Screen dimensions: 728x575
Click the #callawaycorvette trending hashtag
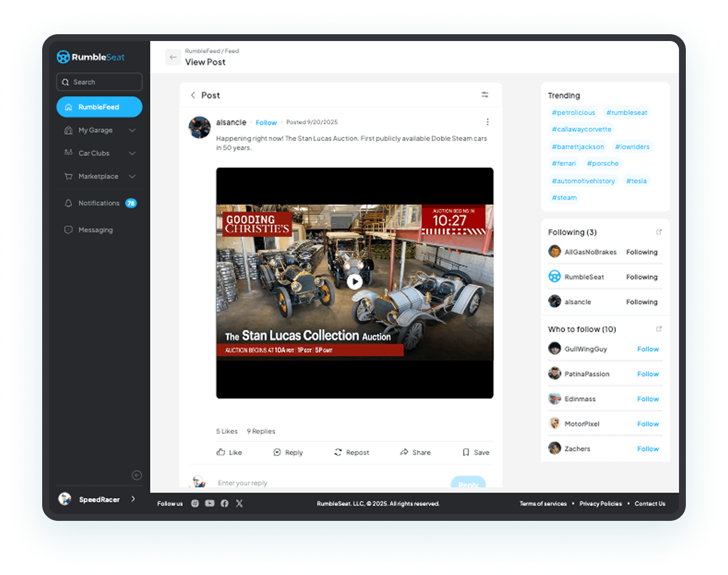tap(581, 129)
